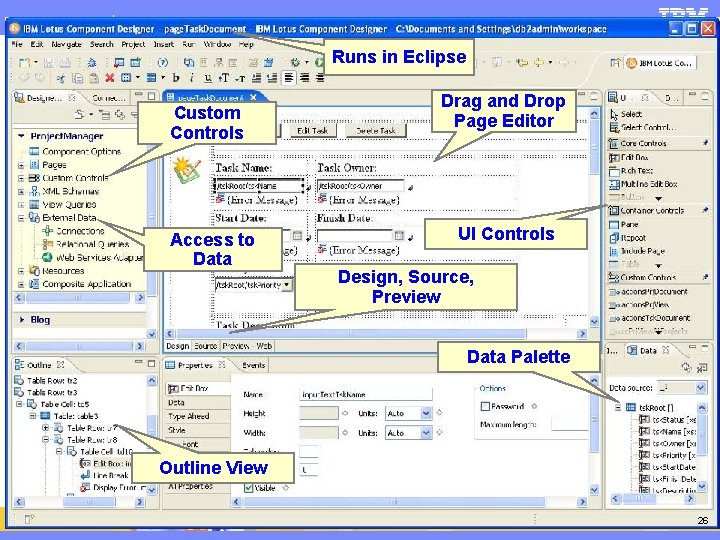Open the Project menu
The width and height of the screenshot is (720, 540).
click(x=133, y=44)
